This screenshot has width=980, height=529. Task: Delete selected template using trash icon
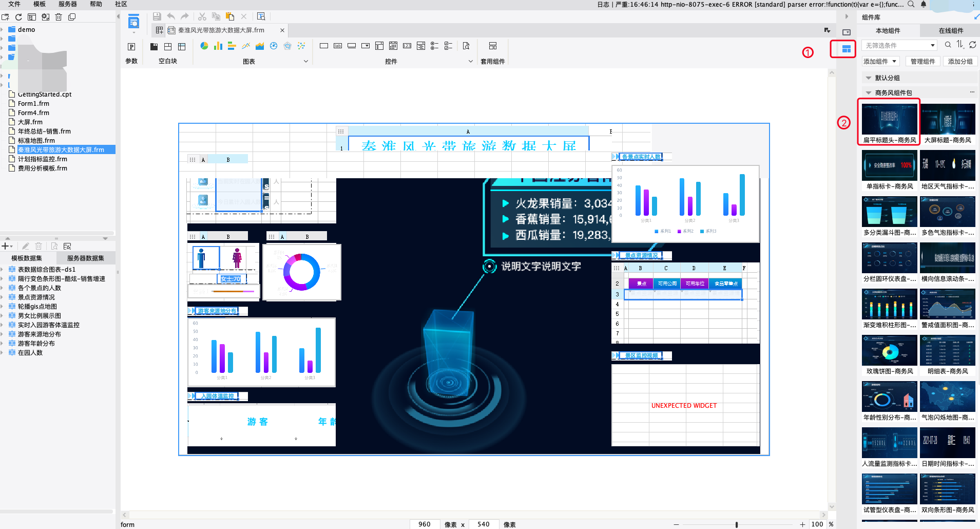coord(59,17)
